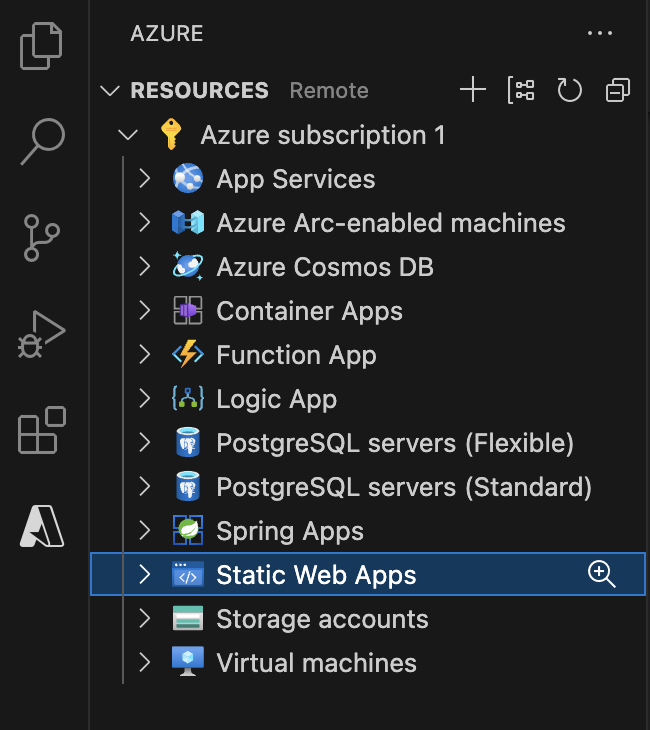Viewport: 650px width, 730px height.
Task: Click the Create Resource plus icon
Action: [473, 89]
